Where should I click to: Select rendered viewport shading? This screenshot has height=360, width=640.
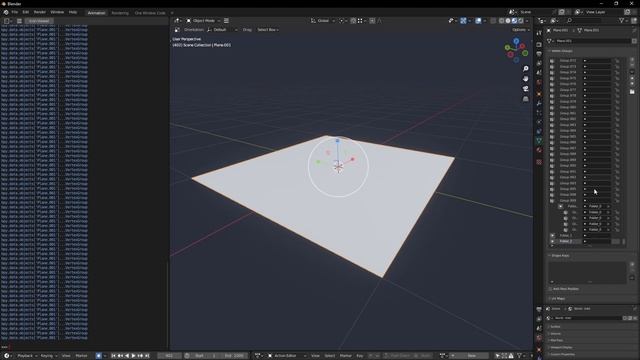(x=520, y=21)
